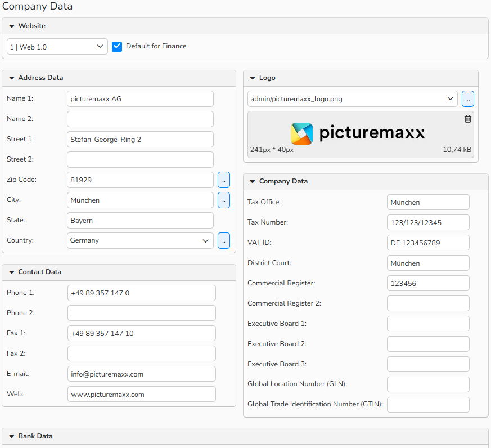
Task: Edit the District Court field
Action: tap(428, 263)
